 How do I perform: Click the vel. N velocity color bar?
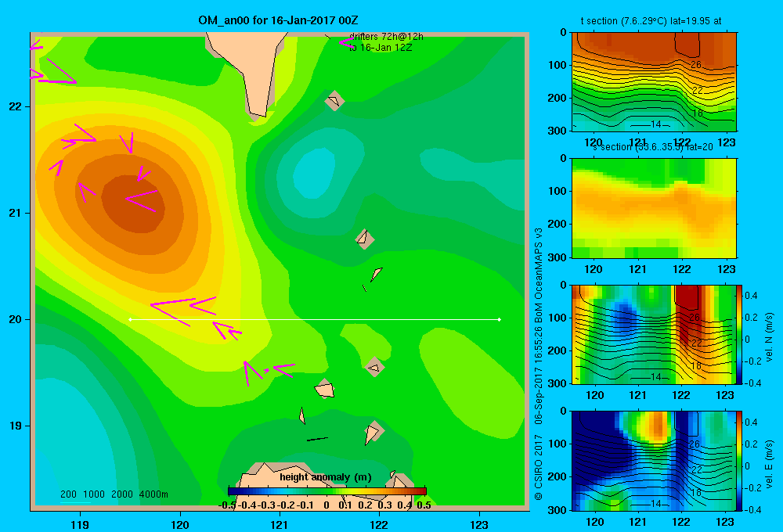(739, 334)
